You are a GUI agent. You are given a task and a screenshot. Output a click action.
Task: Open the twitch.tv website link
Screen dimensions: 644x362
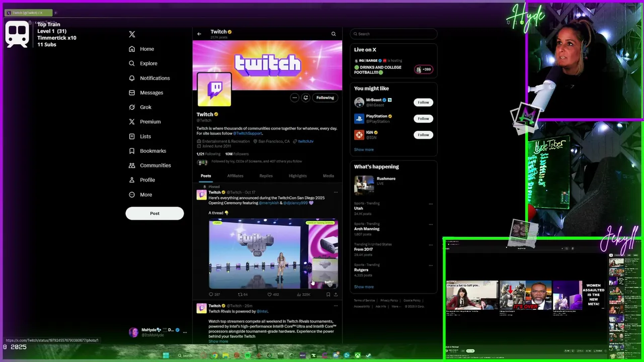[305, 141]
